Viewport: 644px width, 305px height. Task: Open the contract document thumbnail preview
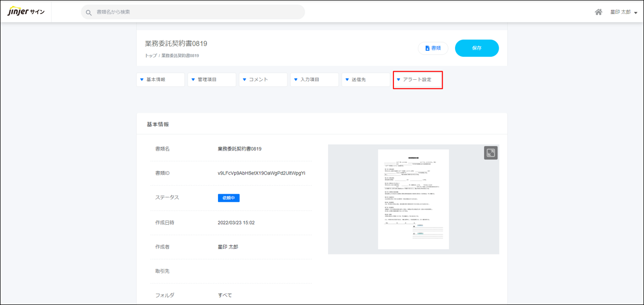tap(413, 199)
